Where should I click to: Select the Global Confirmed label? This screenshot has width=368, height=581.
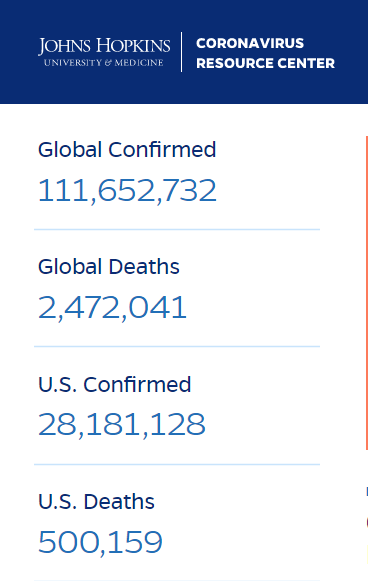(x=127, y=150)
